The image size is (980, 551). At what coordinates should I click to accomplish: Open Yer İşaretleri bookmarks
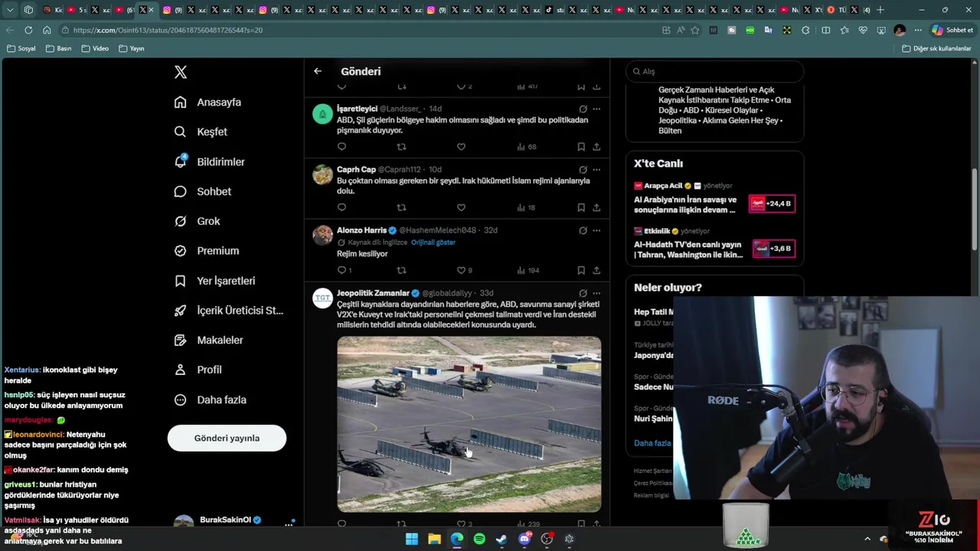(214, 281)
